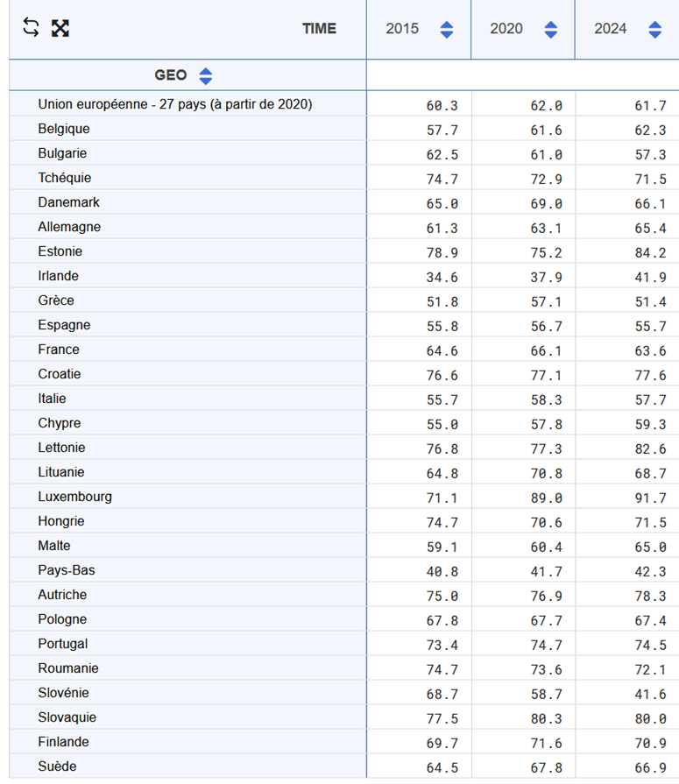Click the Union européenne - 27 pays row label
Image resolution: width=679 pixels, height=784 pixels.
(175, 104)
